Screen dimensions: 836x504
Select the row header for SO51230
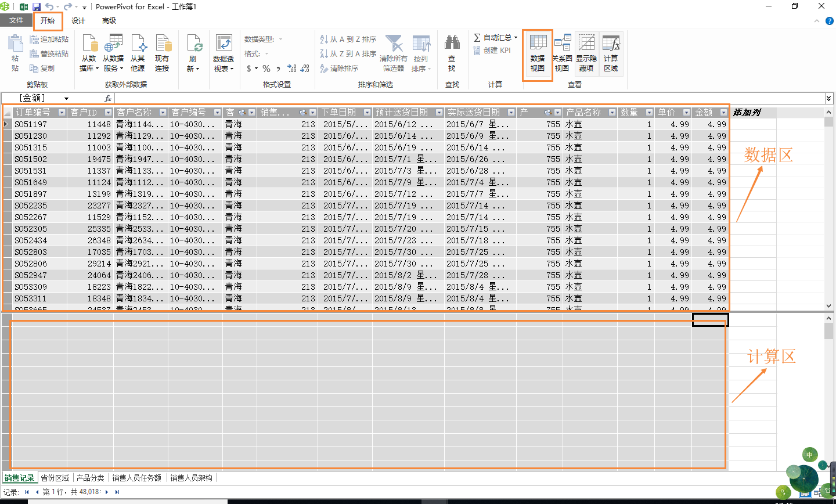7,136
